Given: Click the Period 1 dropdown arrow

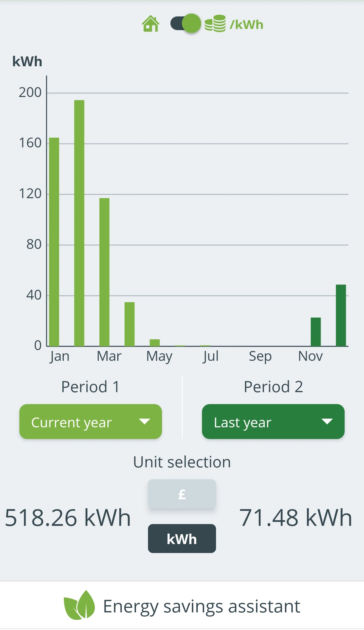Looking at the screenshot, I should pyautogui.click(x=144, y=421).
